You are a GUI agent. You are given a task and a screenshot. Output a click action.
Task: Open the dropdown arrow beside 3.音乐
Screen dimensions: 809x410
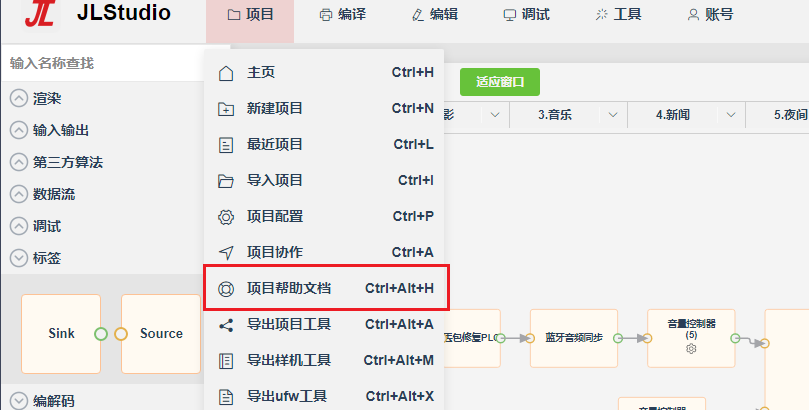tap(612, 114)
